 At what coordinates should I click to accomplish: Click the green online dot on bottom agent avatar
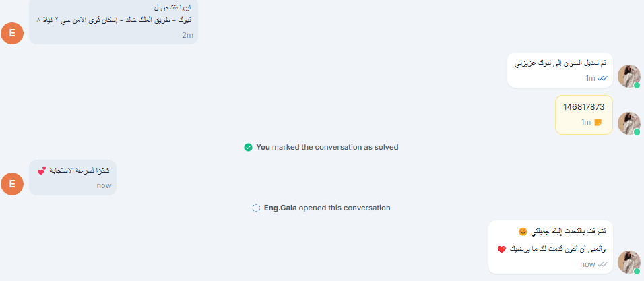(x=637, y=271)
